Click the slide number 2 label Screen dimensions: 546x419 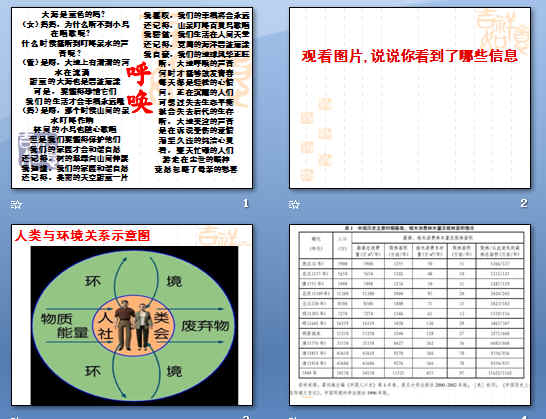(x=524, y=203)
